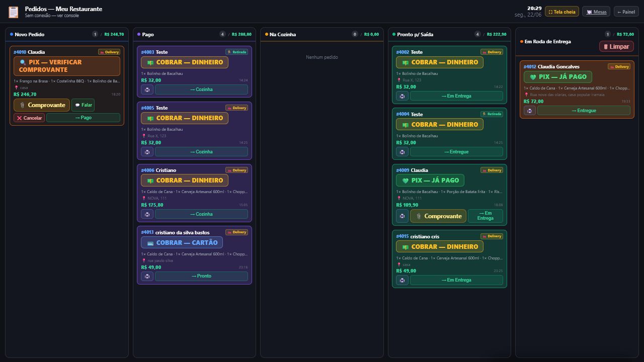This screenshot has width=644, height=362.
Task: Click the Limpar button
Action: (x=616, y=46)
